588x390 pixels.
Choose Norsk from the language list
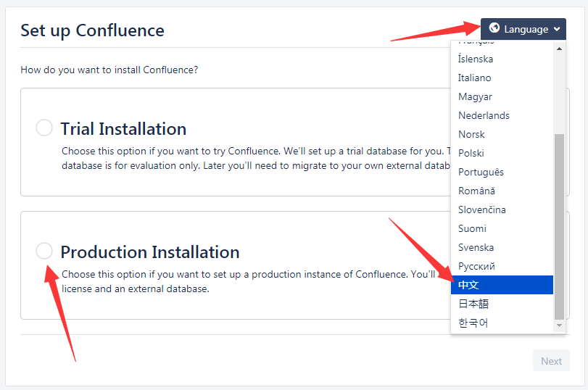tap(502, 134)
